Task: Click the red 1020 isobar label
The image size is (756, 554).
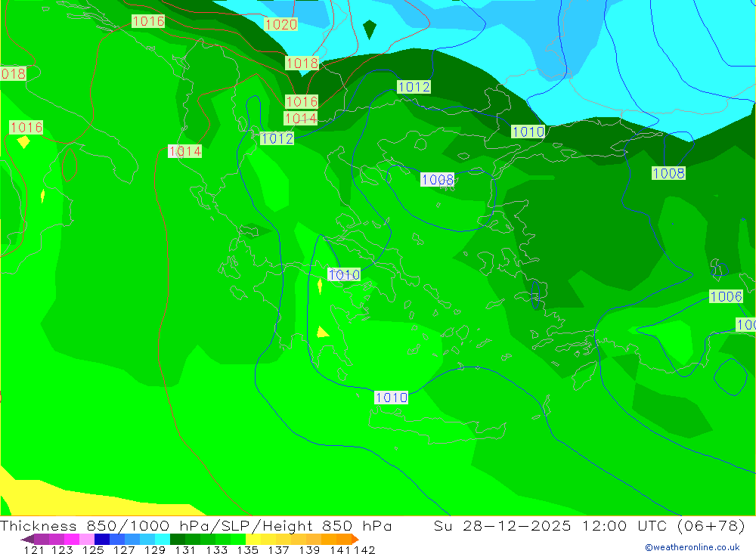Action: click(x=281, y=24)
